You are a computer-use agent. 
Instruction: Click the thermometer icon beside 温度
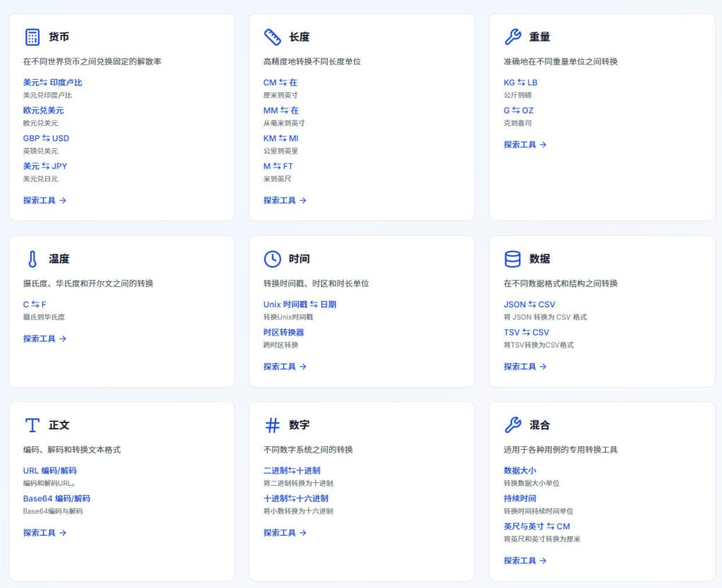pyautogui.click(x=32, y=259)
